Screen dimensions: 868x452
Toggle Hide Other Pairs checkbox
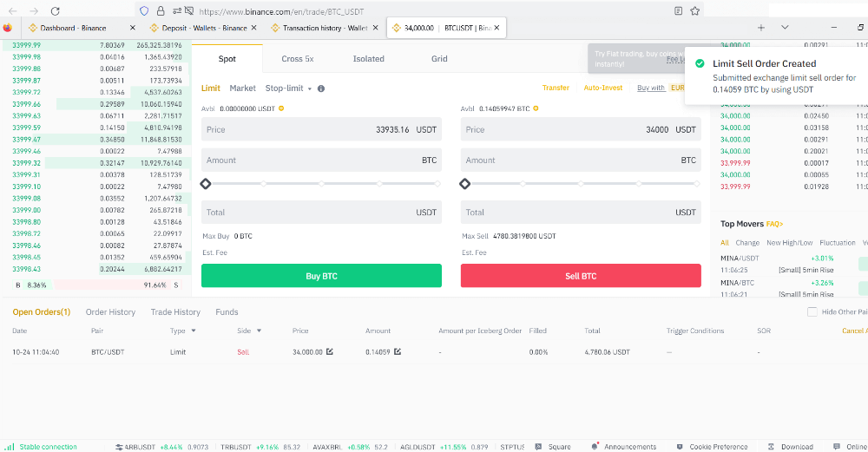[812, 312]
